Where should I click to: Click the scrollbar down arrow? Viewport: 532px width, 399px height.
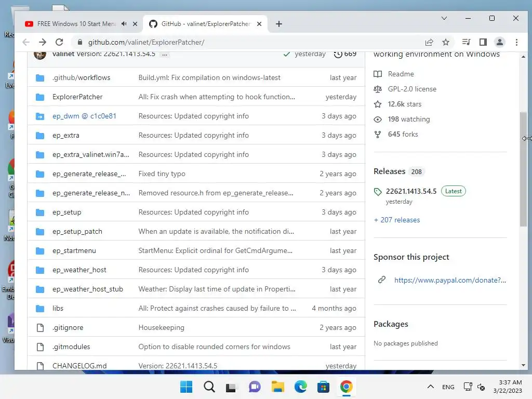coord(523,365)
